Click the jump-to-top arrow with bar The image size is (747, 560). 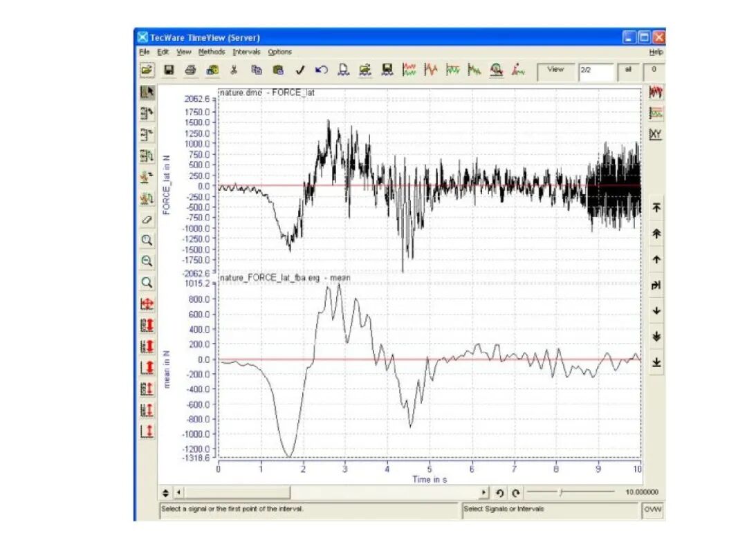(x=656, y=207)
